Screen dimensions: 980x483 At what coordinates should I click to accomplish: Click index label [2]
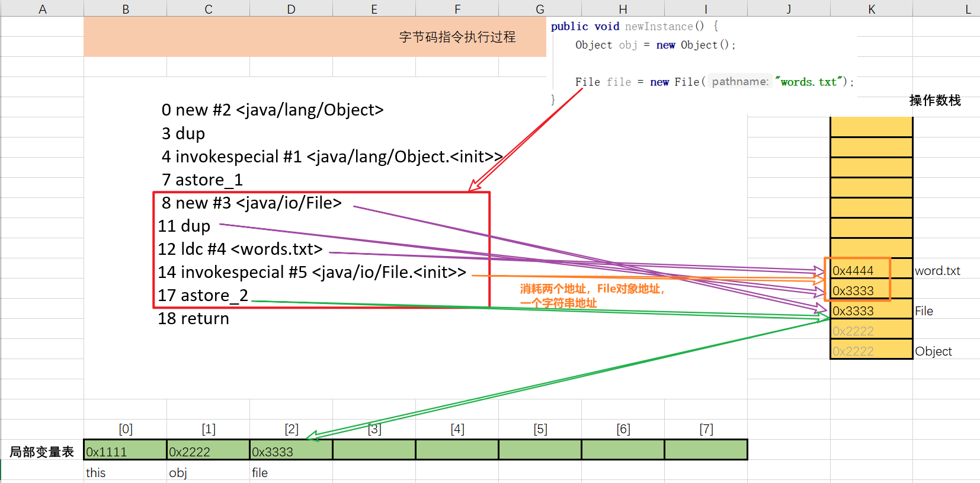point(292,428)
